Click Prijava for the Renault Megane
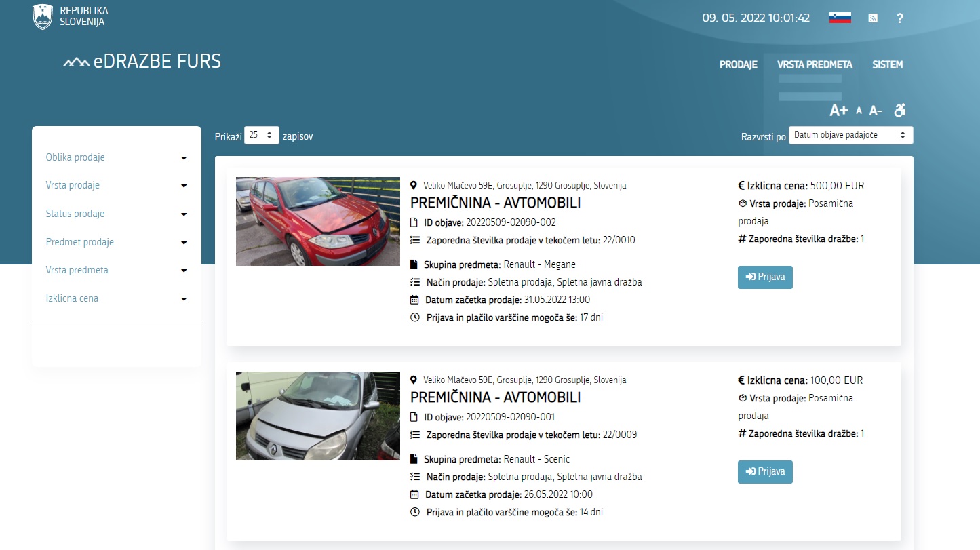This screenshot has width=980, height=550. tap(765, 277)
